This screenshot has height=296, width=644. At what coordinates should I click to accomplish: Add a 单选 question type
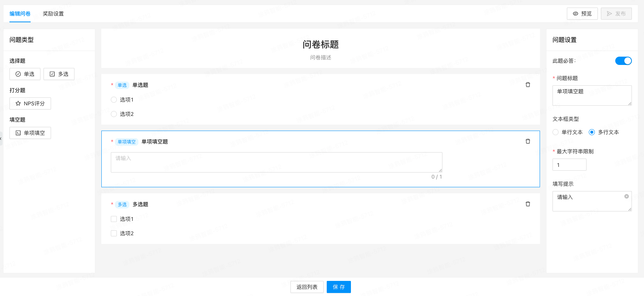click(25, 74)
